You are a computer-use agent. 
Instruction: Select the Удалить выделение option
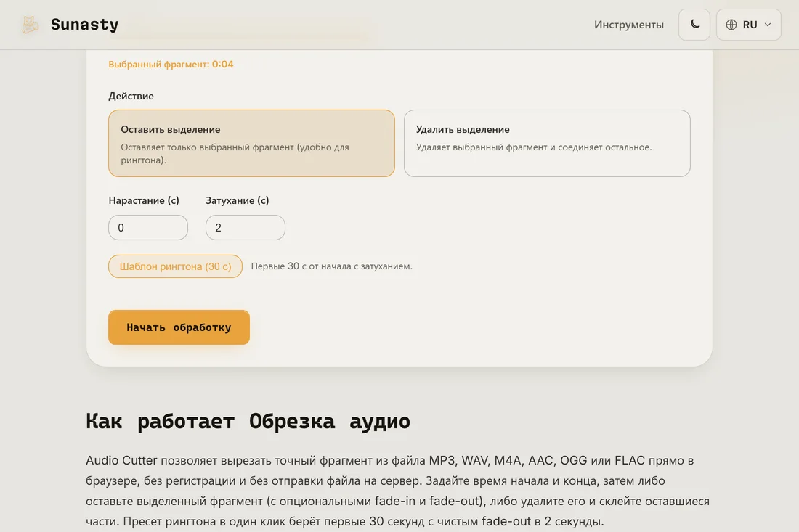[547, 144]
